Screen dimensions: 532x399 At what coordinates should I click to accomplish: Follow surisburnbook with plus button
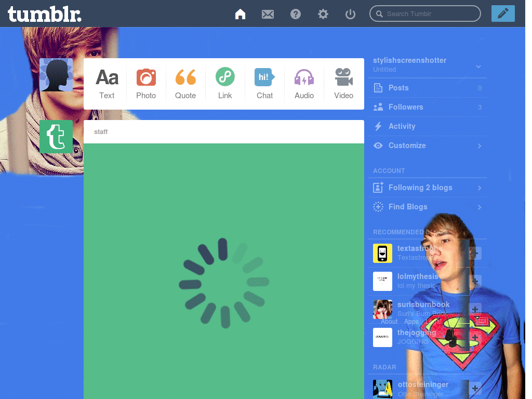[x=475, y=309]
